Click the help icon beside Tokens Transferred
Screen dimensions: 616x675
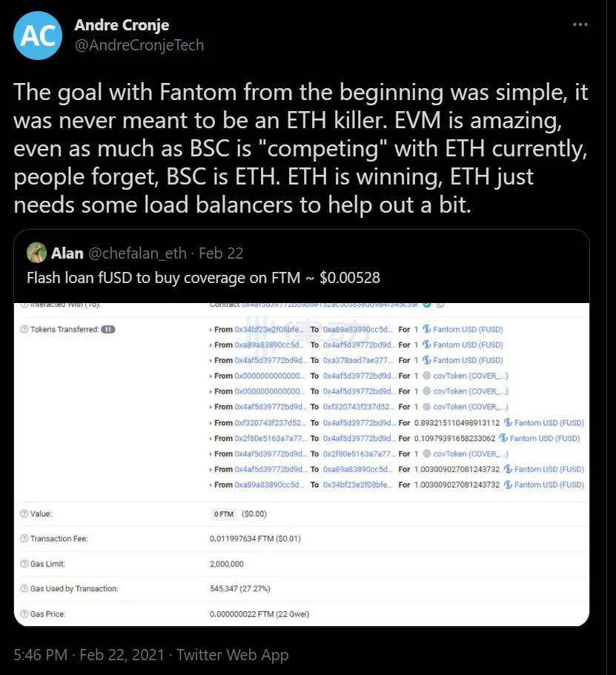click(x=24, y=329)
